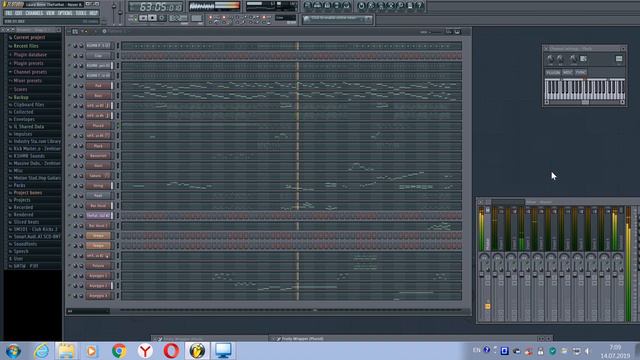Open the OPTIONS menu
Image resolution: width=640 pixels, height=360 pixels.
[x=64, y=13]
